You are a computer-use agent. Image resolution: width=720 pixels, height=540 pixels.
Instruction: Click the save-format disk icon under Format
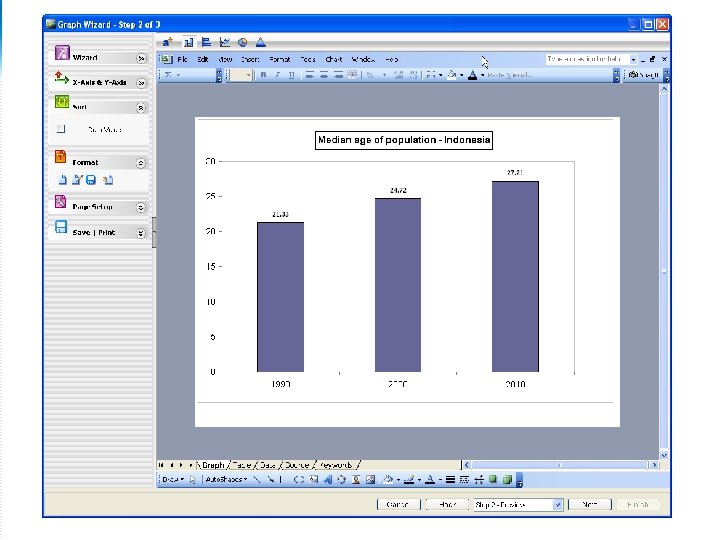tap(91, 180)
